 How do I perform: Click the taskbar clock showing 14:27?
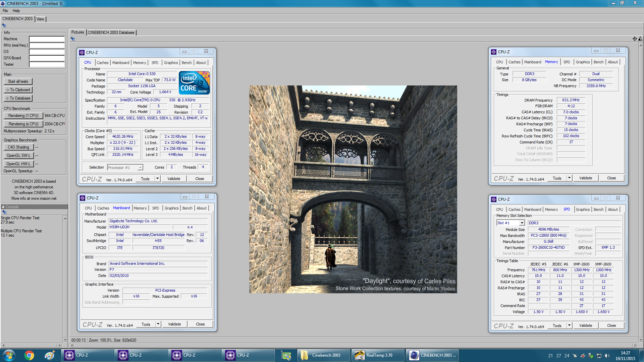[x=625, y=356]
